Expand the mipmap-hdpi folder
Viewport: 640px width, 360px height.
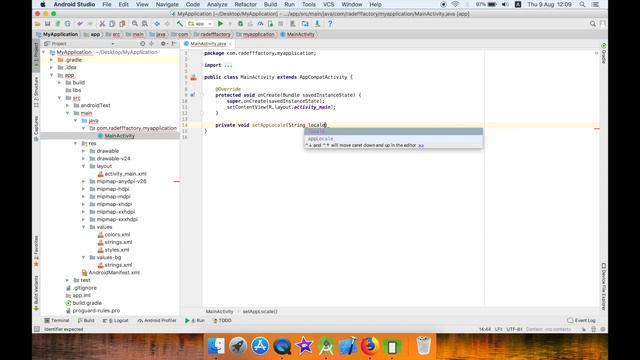(84, 189)
